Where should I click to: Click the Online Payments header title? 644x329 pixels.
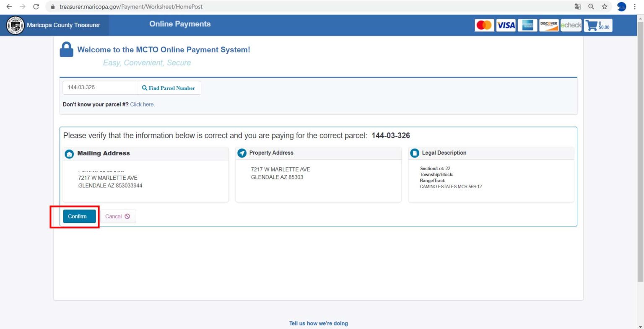(x=180, y=24)
